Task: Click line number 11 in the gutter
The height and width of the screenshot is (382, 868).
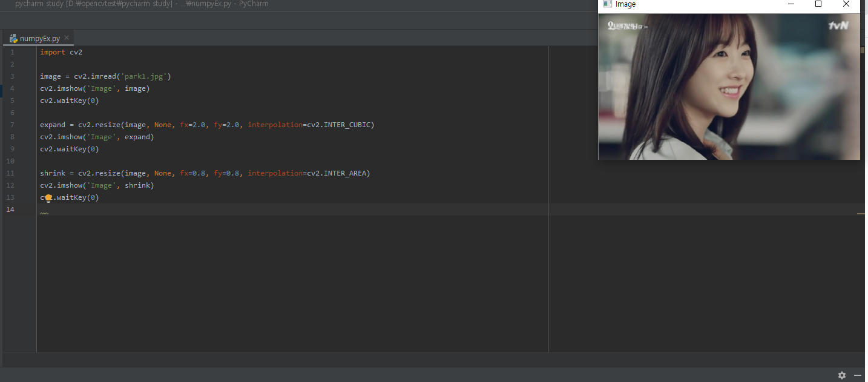Action: coord(10,173)
